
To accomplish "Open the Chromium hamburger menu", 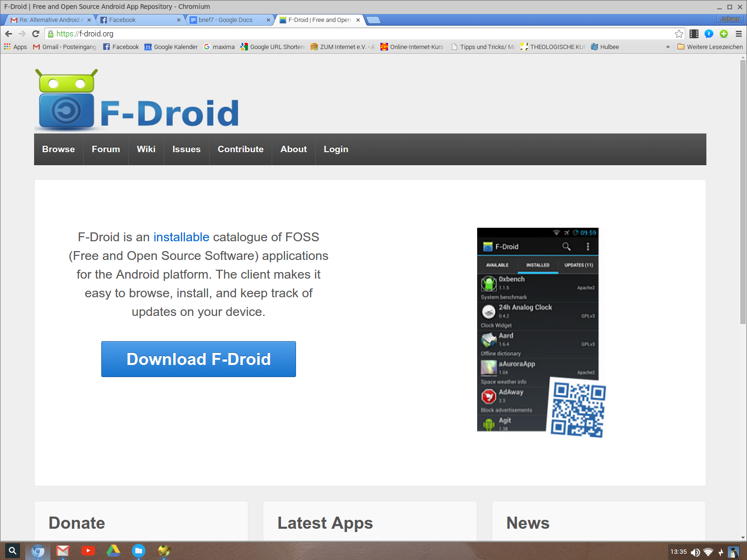I will pyautogui.click(x=739, y=34).
